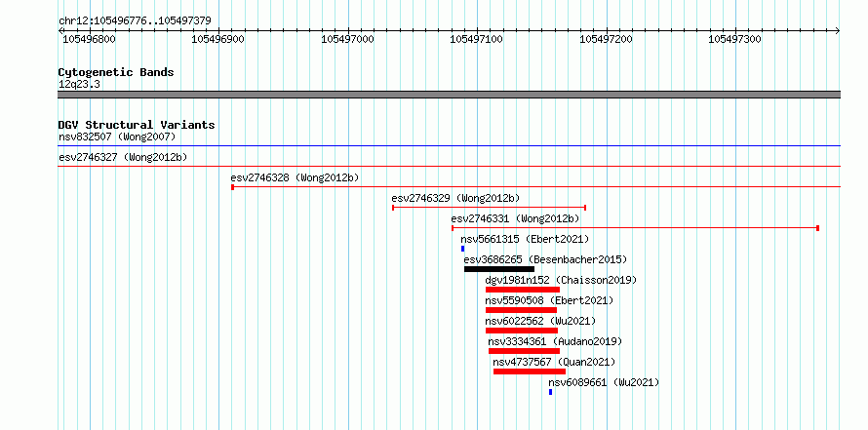This screenshot has height=430, width=868.
Task: Click the red nsv3334361 variant bar
Action: point(525,351)
